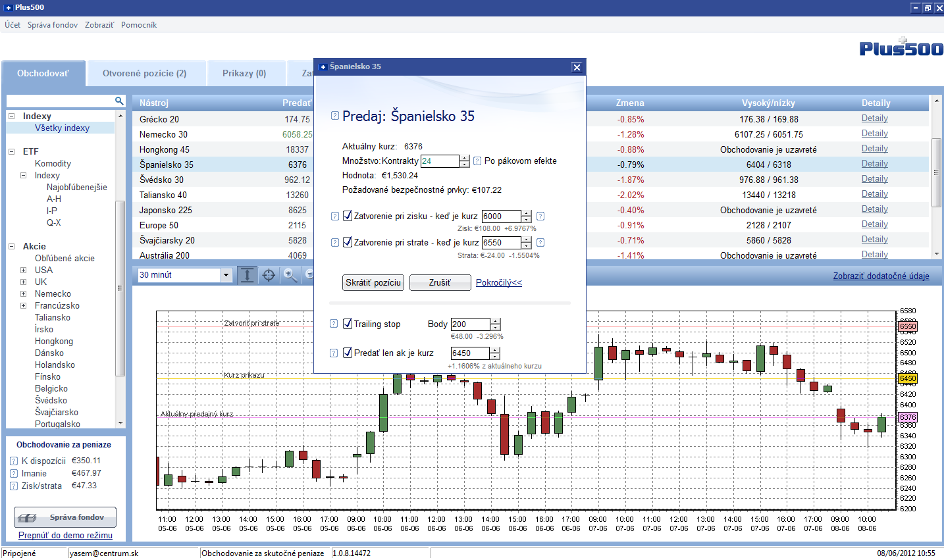Activate the chart crosshair tool
This screenshot has height=560, width=944.
[x=269, y=275]
